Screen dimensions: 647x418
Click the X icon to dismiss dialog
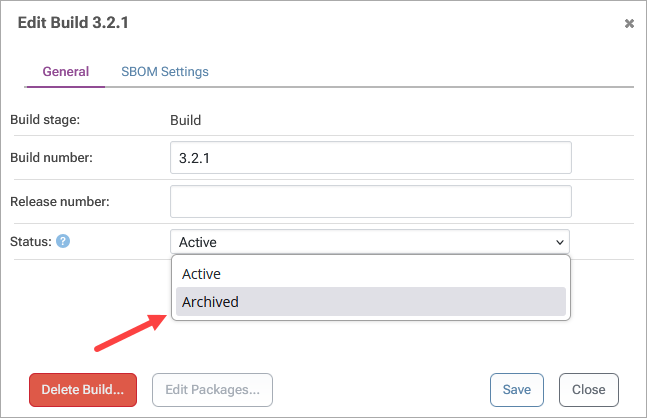(x=629, y=23)
